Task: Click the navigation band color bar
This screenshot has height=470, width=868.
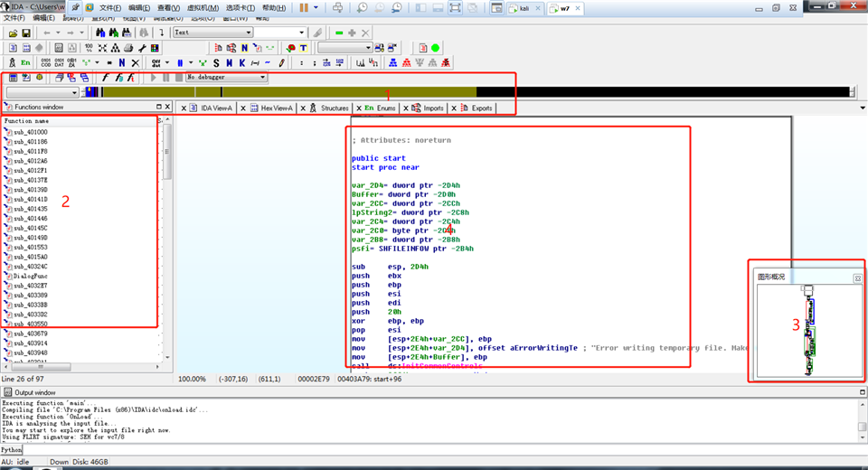Action: (x=469, y=92)
